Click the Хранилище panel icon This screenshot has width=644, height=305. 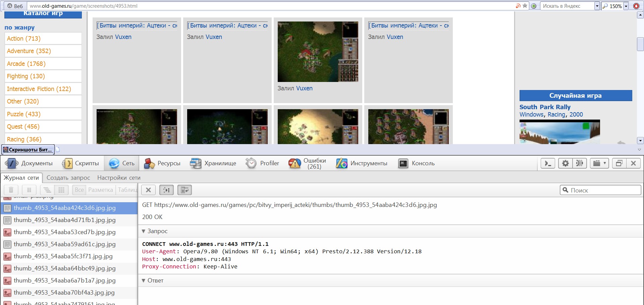tap(196, 163)
